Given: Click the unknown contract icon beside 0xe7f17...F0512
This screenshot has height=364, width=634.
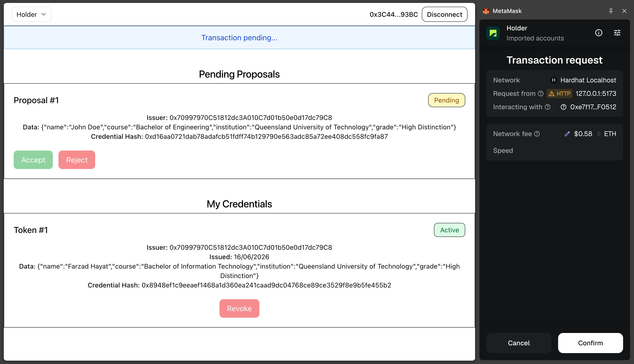Looking at the screenshot, I should pos(564,107).
